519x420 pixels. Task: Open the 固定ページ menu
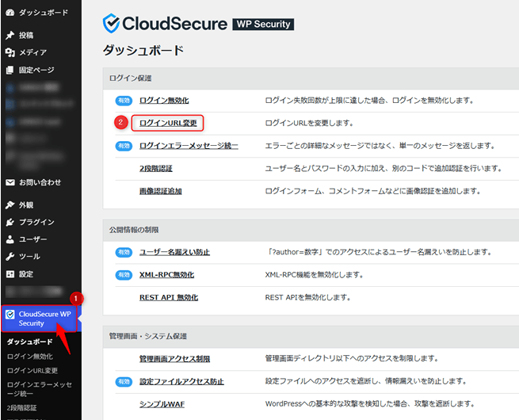36,70
